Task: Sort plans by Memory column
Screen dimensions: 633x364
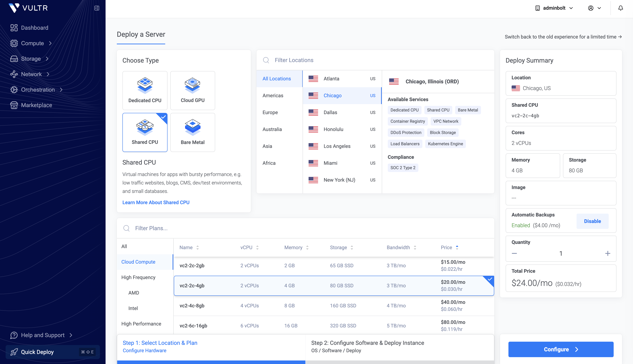Action: 296,247
